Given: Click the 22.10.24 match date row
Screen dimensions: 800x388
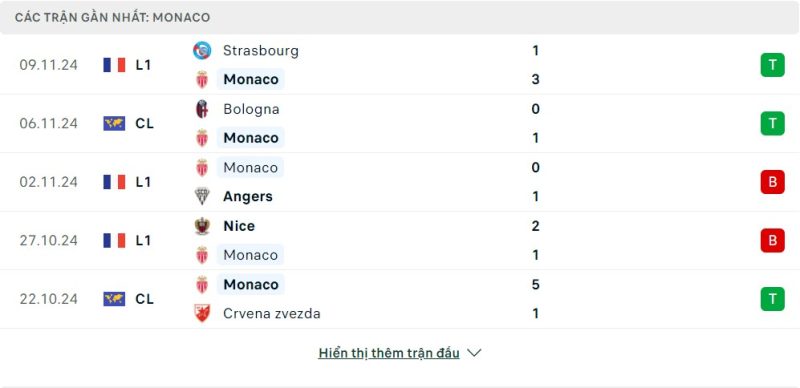Looking at the screenshot, I should [x=400, y=299].
